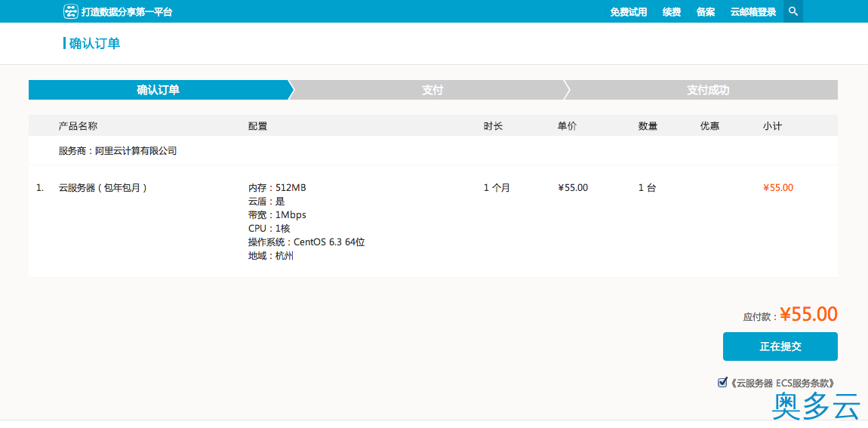Click the 数量 column header
The width and height of the screenshot is (868, 428).
pyautogui.click(x=648, y=126)
